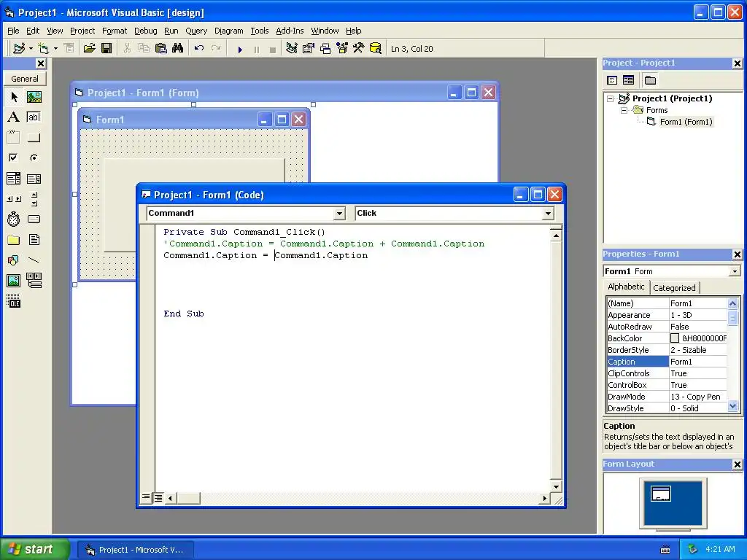Select the Shape control tool
Screen dimensions: 747x560
[x=14, y=260]
